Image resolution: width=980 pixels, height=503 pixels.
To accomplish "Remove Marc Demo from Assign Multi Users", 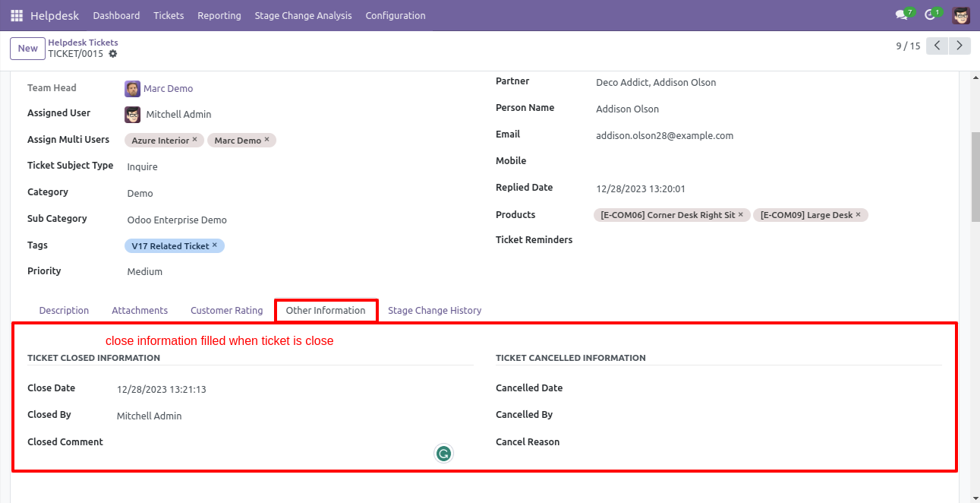I will [267, 140].
